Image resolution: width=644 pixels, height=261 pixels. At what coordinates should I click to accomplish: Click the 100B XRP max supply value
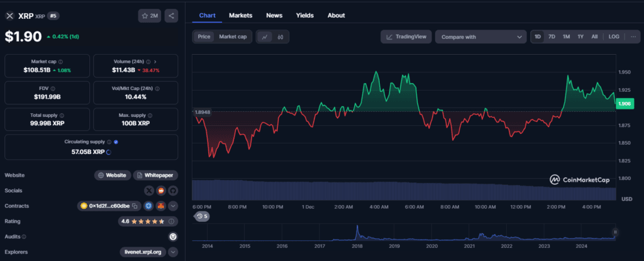point(136,123)
